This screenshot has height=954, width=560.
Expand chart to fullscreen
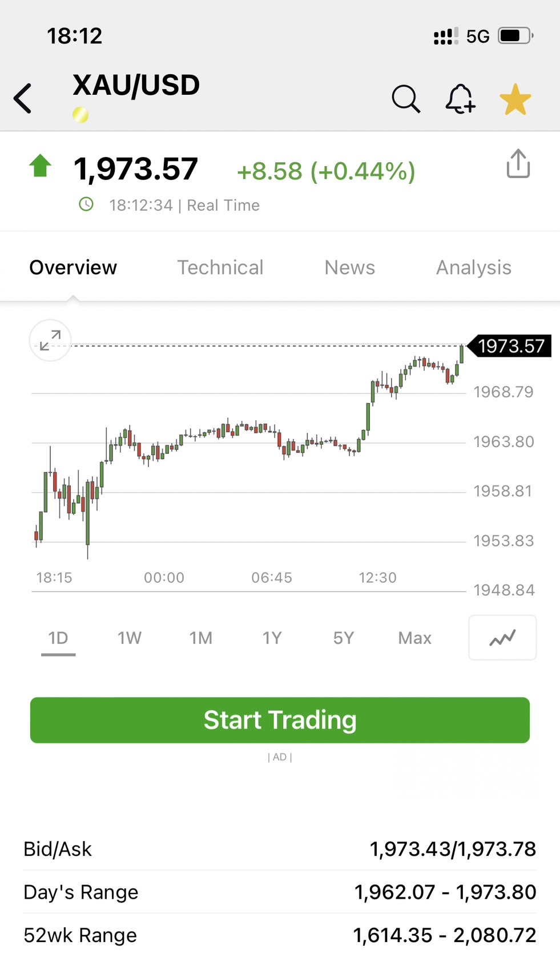click(50, 340)
